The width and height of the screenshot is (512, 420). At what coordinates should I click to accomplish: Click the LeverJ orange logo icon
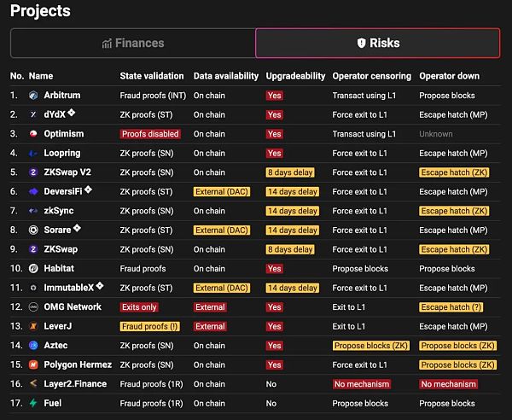pyautogui.click(x=34, y=326)
